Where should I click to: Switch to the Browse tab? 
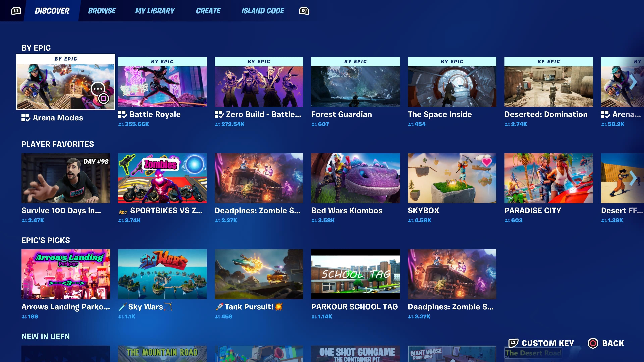click(x=102, y=11)
